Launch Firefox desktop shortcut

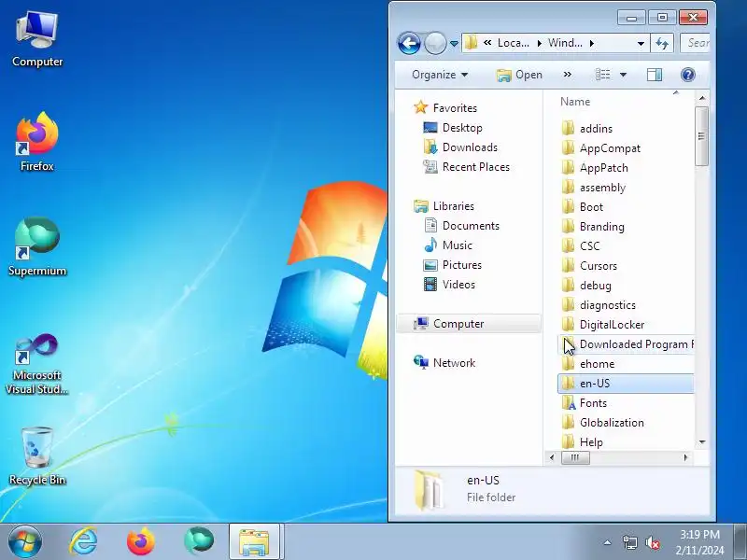(37, 142)
